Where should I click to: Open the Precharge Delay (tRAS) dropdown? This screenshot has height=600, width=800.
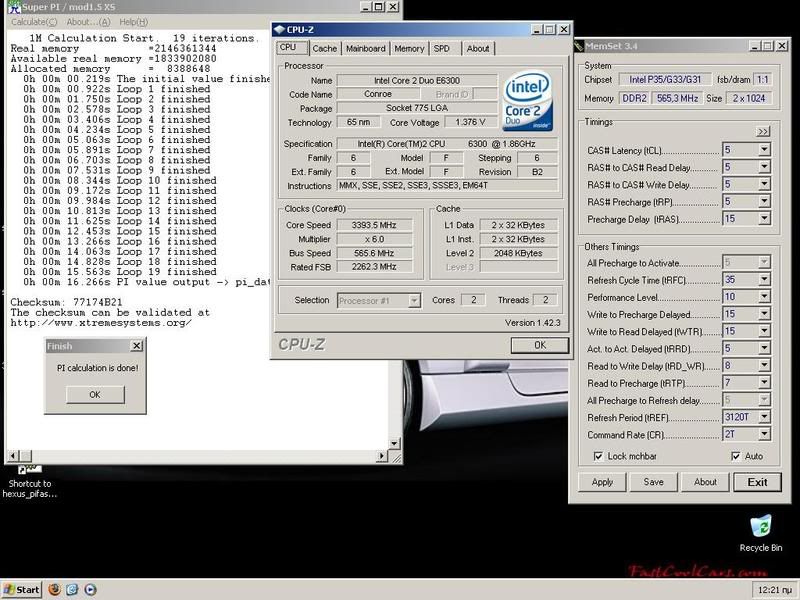pyautogui.click(x=764, y=219)
